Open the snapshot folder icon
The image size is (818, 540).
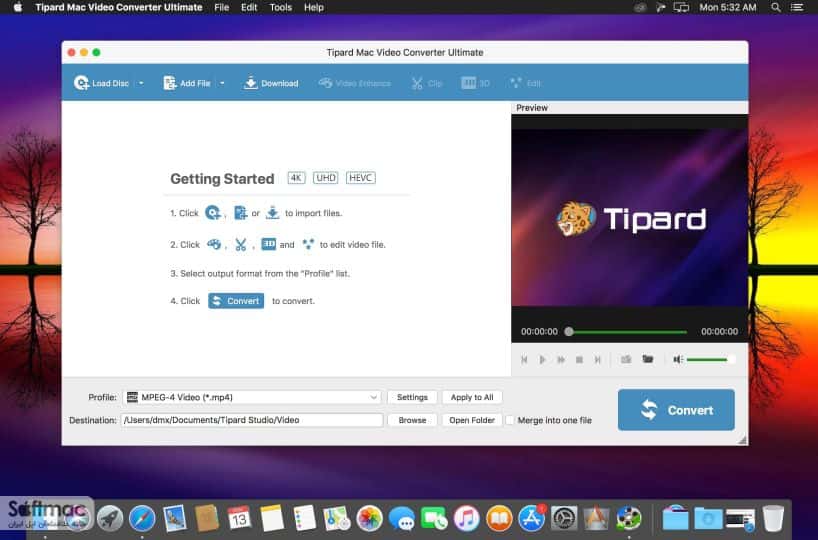click(647, 359)
